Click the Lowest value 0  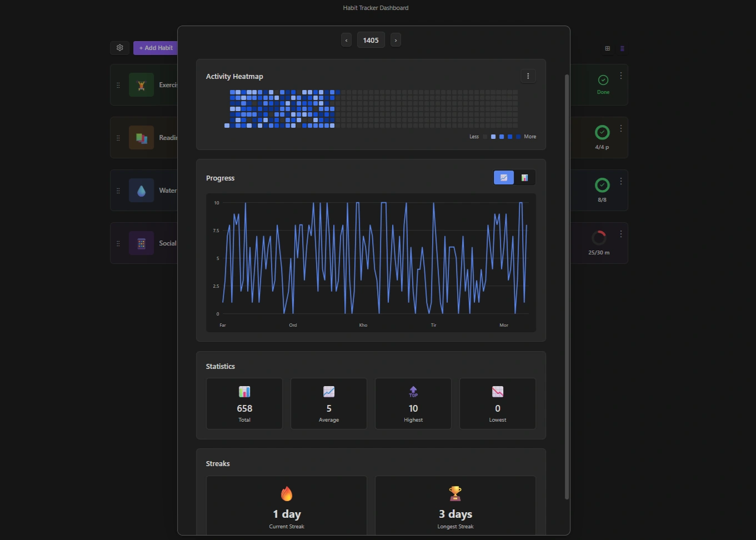498,408
